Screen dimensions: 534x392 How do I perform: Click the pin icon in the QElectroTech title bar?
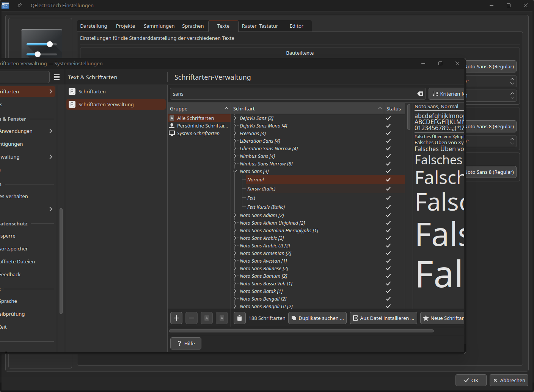coord(19,5)
